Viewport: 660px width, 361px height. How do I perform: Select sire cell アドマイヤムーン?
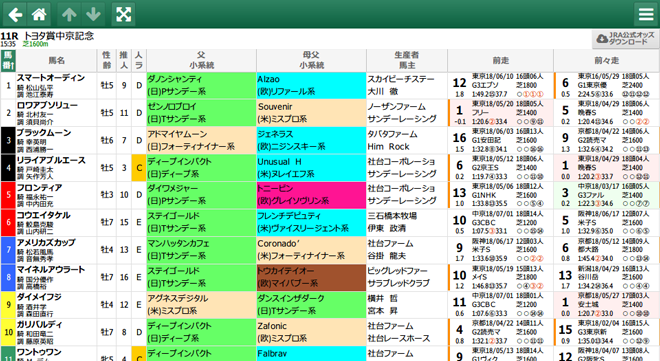pos(201,140)
